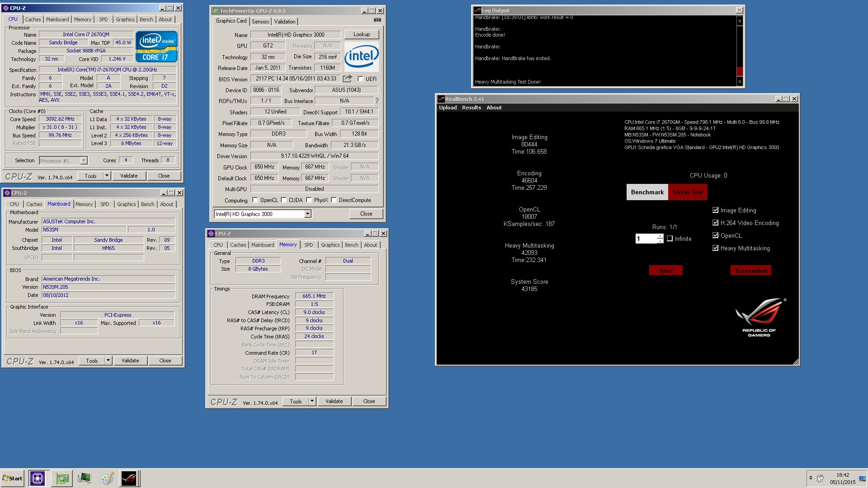This screenshot has width=868, height=488.
Task: Click the Runs count stepper arrows
Action: [x=660, y=239]
